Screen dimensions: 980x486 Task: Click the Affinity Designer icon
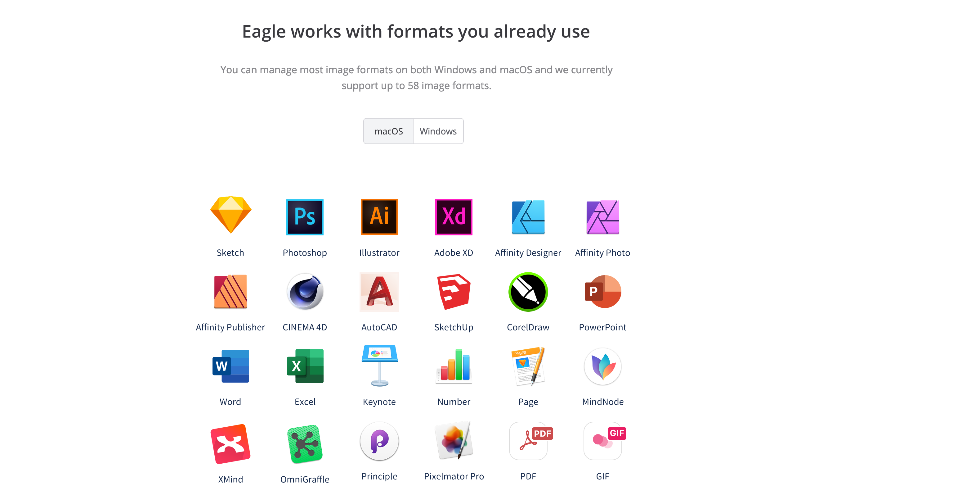pyautogui.click(x=528, y=217)
